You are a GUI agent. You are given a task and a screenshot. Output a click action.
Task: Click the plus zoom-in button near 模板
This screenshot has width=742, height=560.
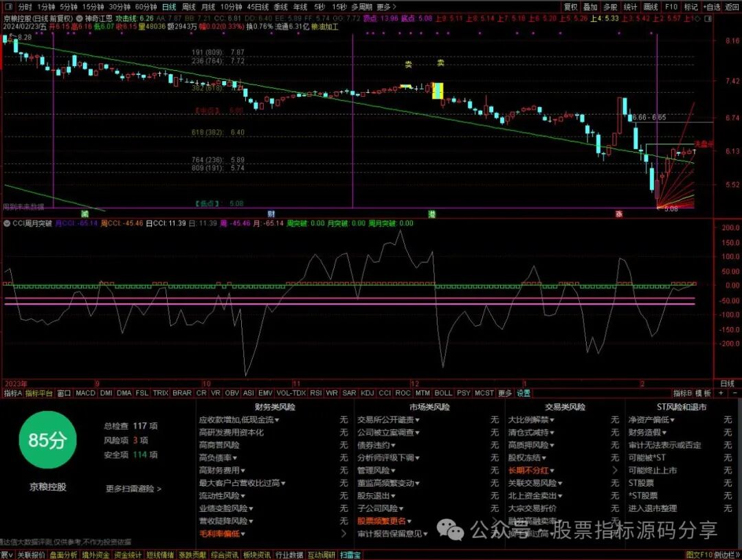pos(721,393)
